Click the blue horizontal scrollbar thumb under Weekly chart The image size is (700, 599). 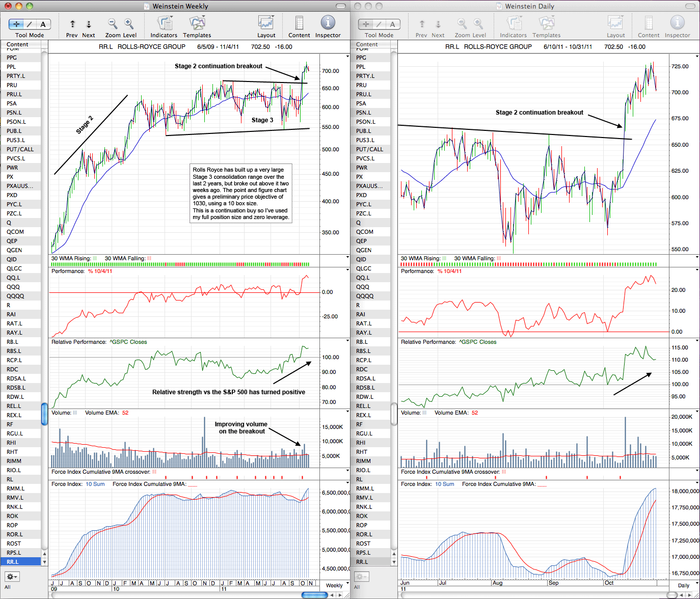[x=314, y=595]
